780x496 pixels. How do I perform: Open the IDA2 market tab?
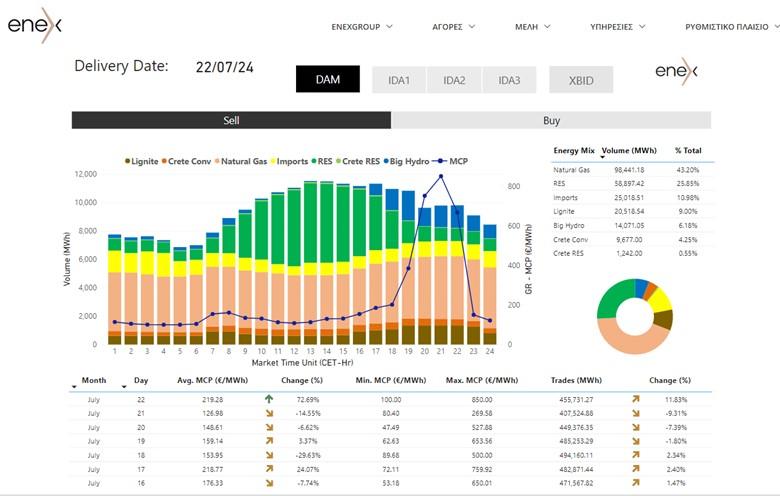pos(454,80)
